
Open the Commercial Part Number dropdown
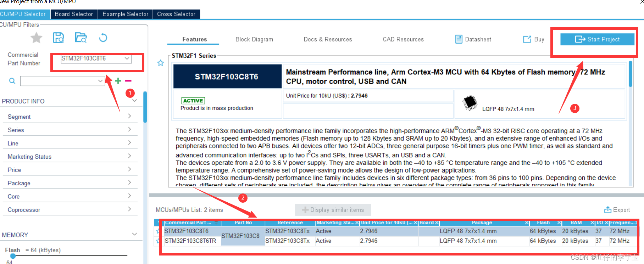point(127,58)
